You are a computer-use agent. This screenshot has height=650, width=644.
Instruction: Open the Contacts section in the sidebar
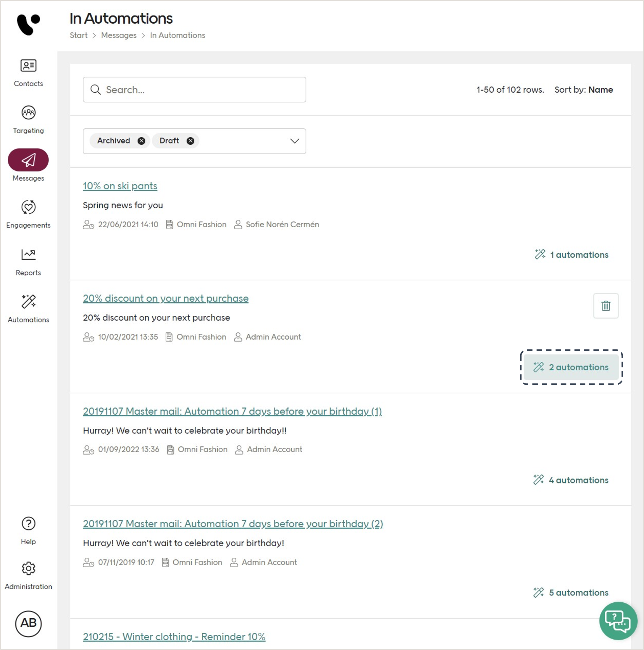28,73
